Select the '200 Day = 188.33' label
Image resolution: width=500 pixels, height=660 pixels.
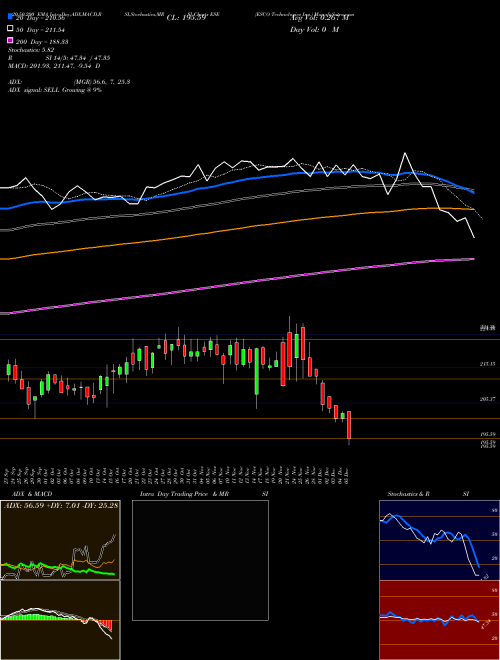click(x=43, y=42)
